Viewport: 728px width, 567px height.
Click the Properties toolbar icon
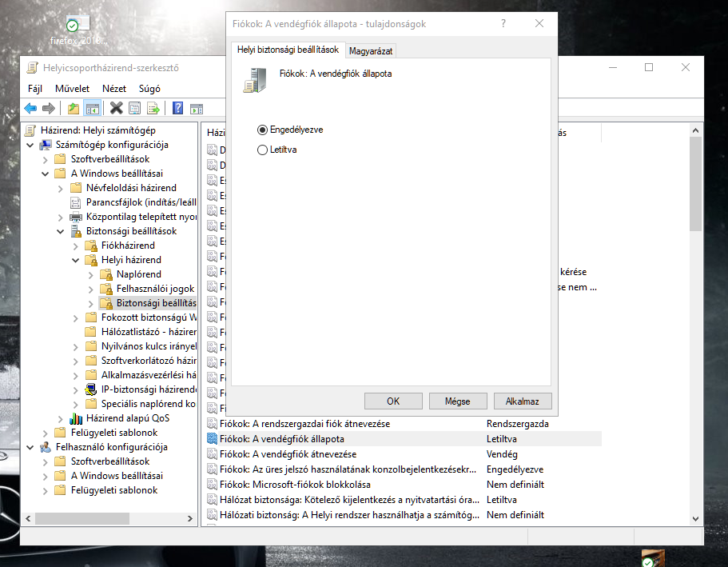pos(134,109)
